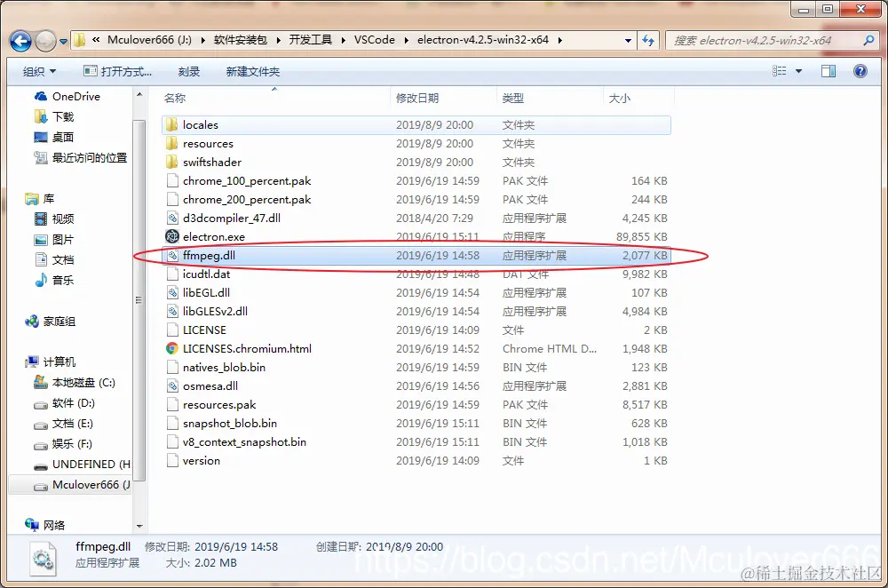Expand the view options dropdown arrow
The width and height of the screenshot is (888, 588).
(x=798, y=71)
